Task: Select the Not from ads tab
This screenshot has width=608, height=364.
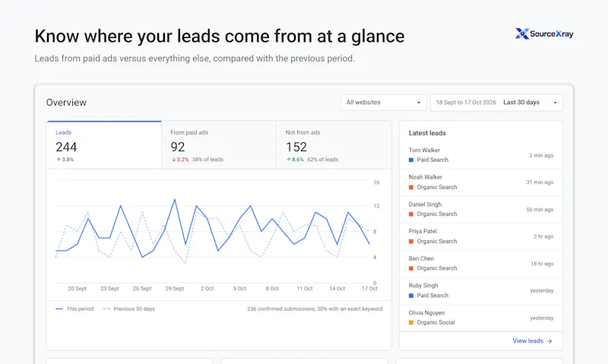Action: click(x=334, y=145)
